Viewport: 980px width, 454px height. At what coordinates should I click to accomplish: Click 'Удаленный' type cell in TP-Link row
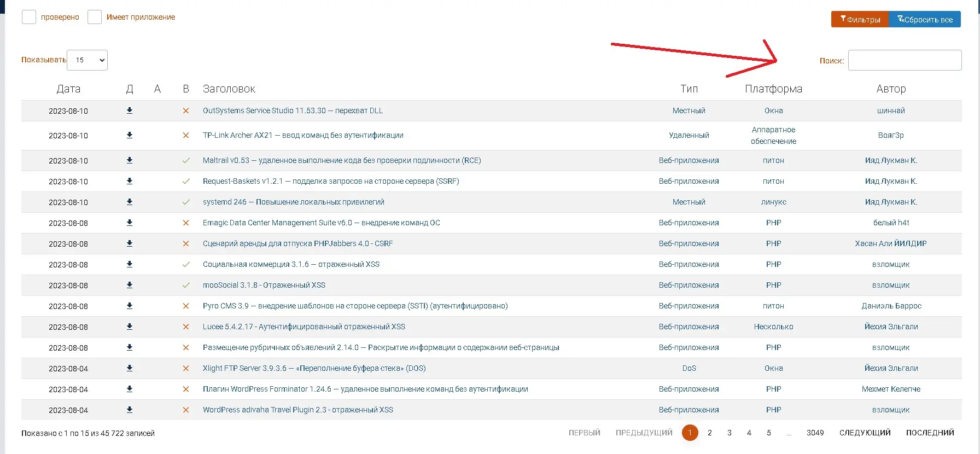689,135
